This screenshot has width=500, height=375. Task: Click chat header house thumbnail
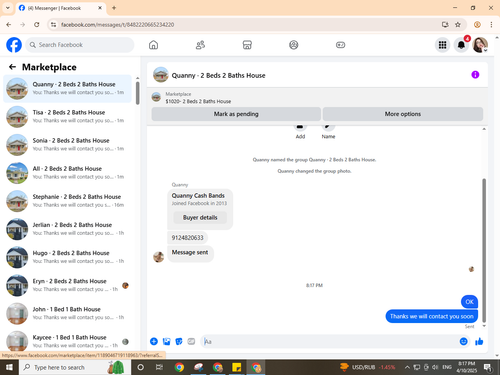pos(161,75)
